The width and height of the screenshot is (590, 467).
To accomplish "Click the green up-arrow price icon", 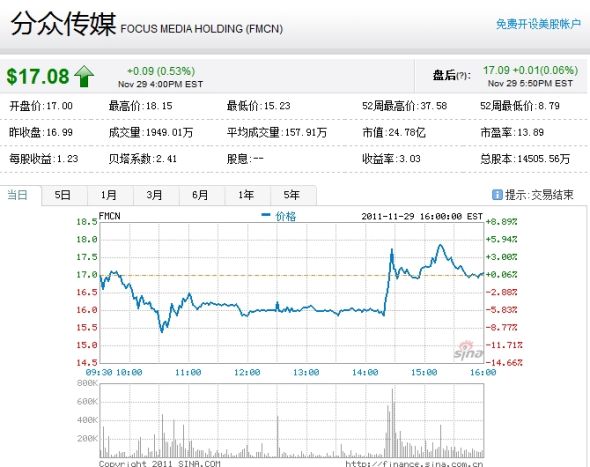I will [84, 76].
